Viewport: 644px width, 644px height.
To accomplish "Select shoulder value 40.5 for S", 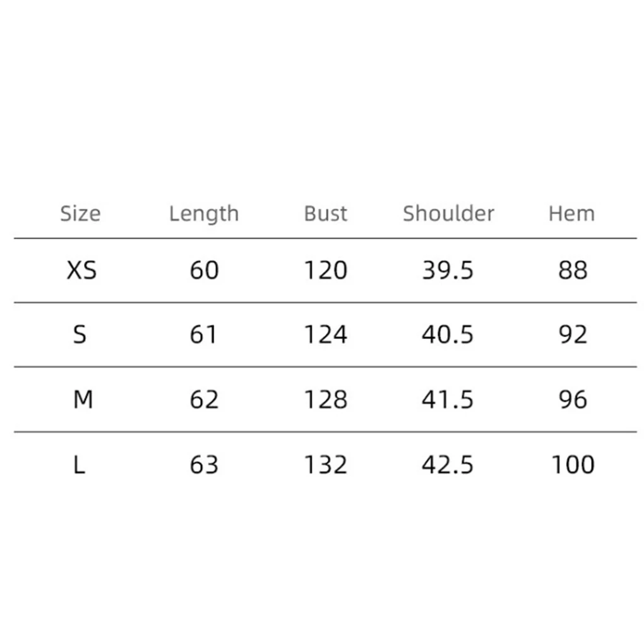I will tap(448, 335).
